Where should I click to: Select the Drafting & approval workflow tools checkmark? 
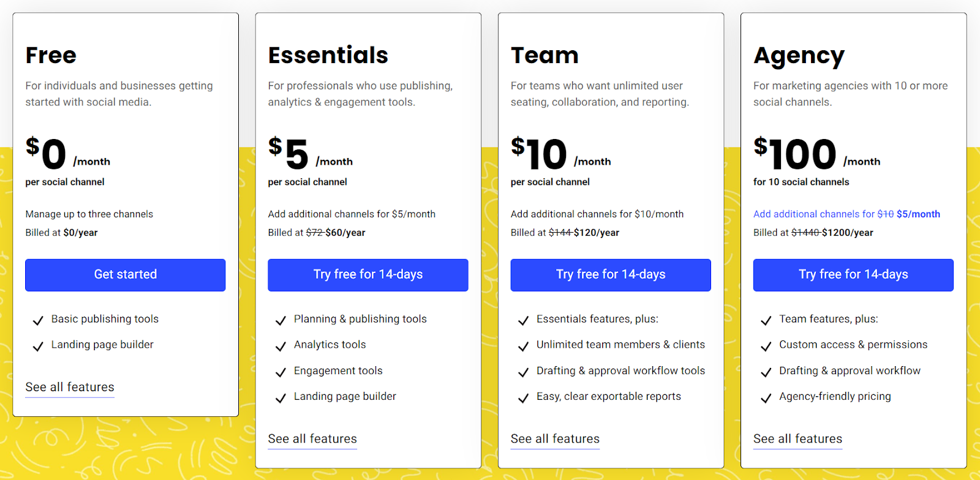(523, 372)
